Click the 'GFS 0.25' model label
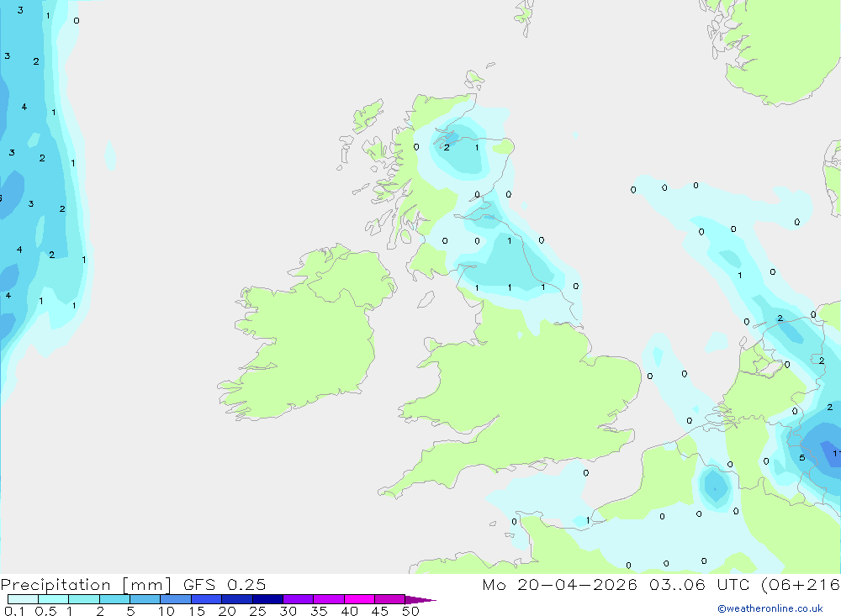Image resolution: width=841 pixels, height=616 pixels. (x=225, y=584)
